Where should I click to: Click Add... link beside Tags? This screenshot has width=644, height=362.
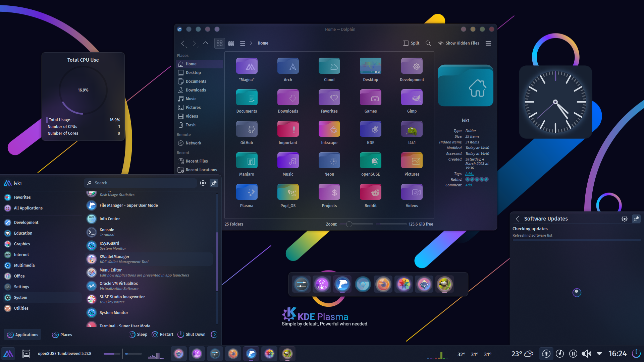[x=470, y=174]
